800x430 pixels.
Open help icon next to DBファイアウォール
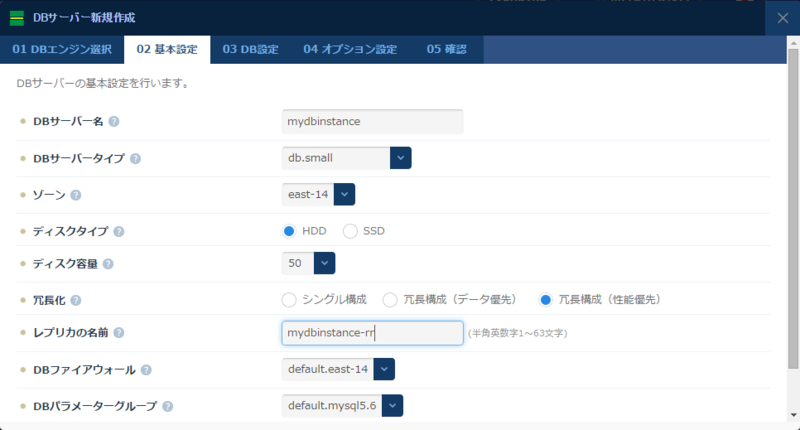pyautogui.click(x=146, y=370)
